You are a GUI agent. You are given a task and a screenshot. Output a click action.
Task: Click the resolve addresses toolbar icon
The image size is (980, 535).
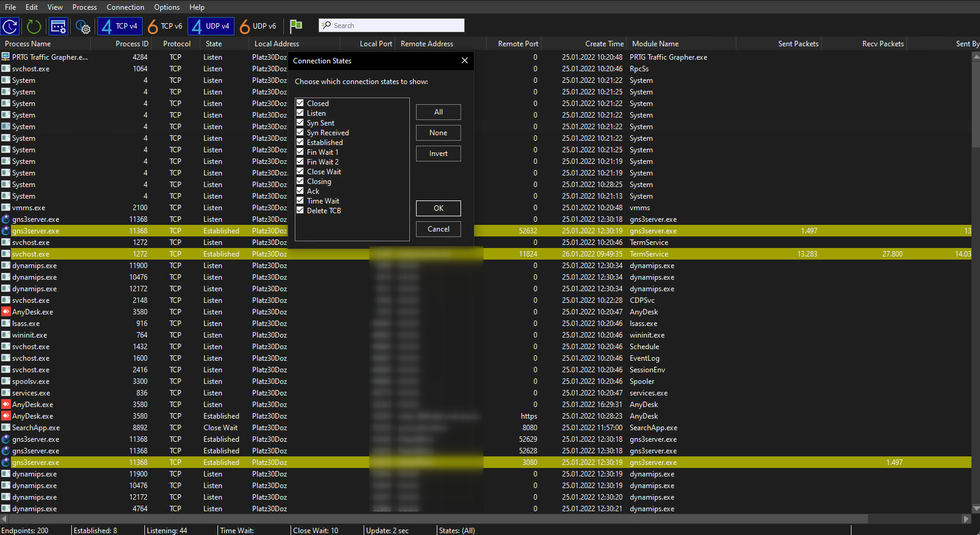click(x=58, y=26)
